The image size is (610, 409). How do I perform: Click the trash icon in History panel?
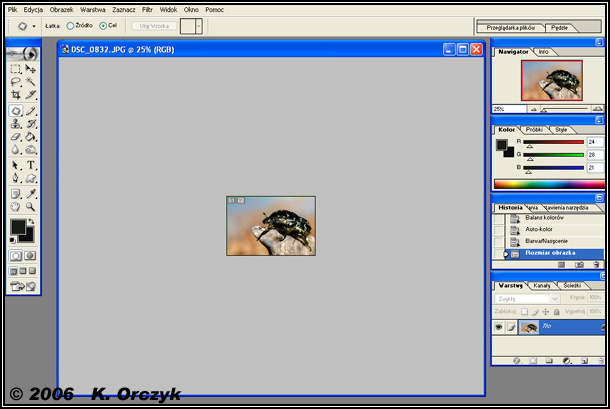tap(593, 264)
